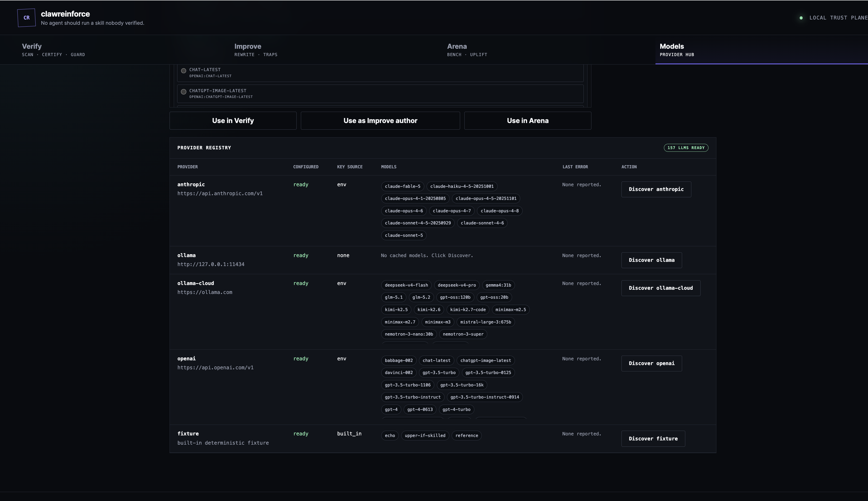The image size is (868, 501).
Task: Click the gpt-4-turbo chip
Action: (x=456, y=410)
